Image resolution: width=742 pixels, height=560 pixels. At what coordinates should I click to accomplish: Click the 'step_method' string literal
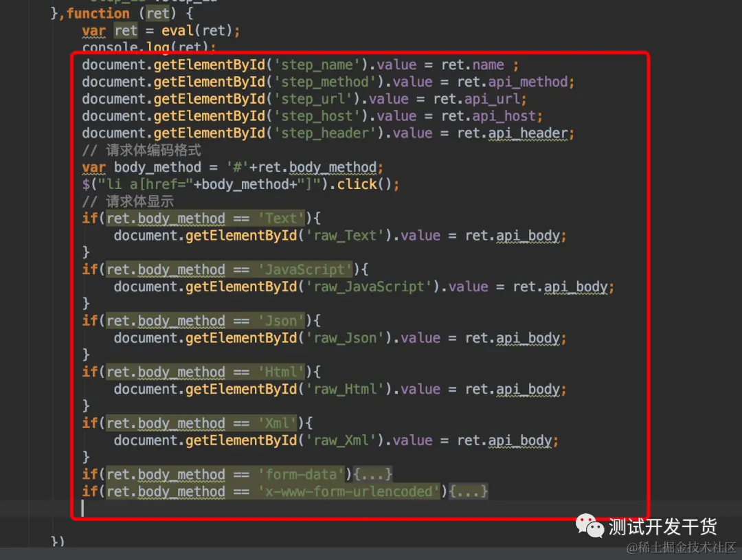(324, 81)
